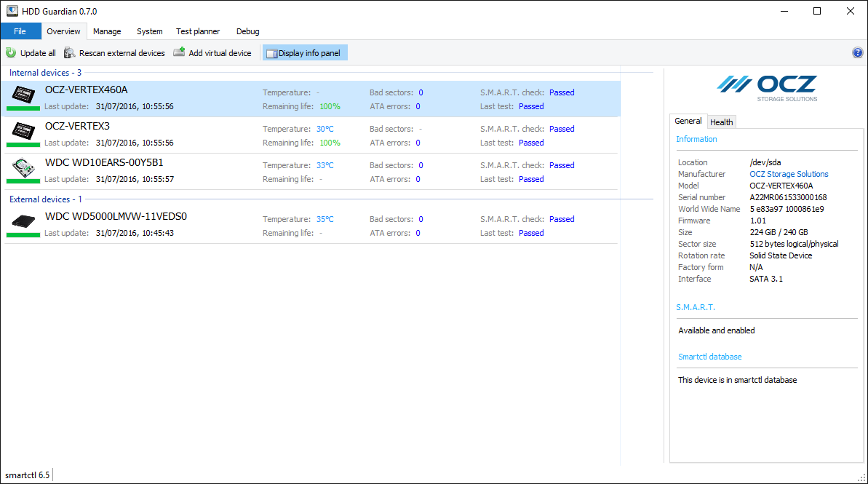This screenshot has width=868, height=484.
Task: Click the green health bar under OCZ-VERTEX460A
Action: [x=23, y=108]
